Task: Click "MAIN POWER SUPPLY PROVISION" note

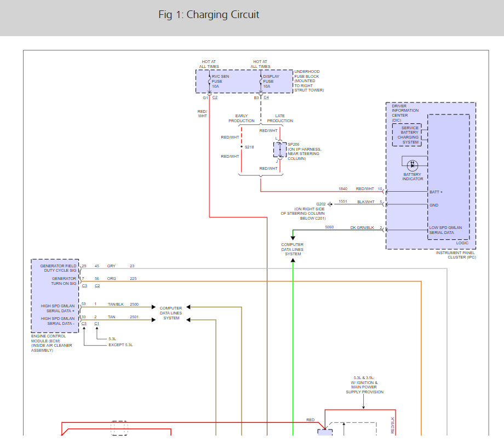Action: point(364,390)
